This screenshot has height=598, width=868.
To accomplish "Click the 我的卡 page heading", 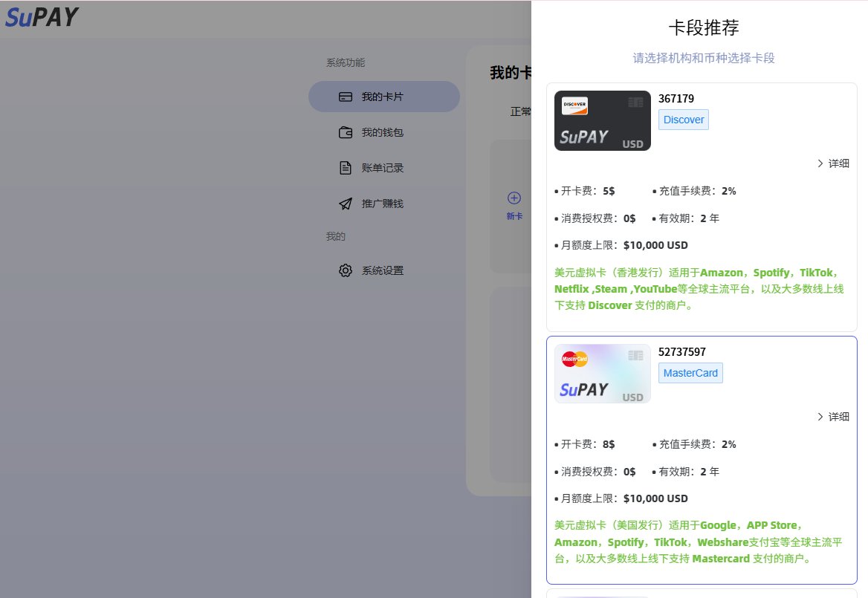I will tap(511, 73).
